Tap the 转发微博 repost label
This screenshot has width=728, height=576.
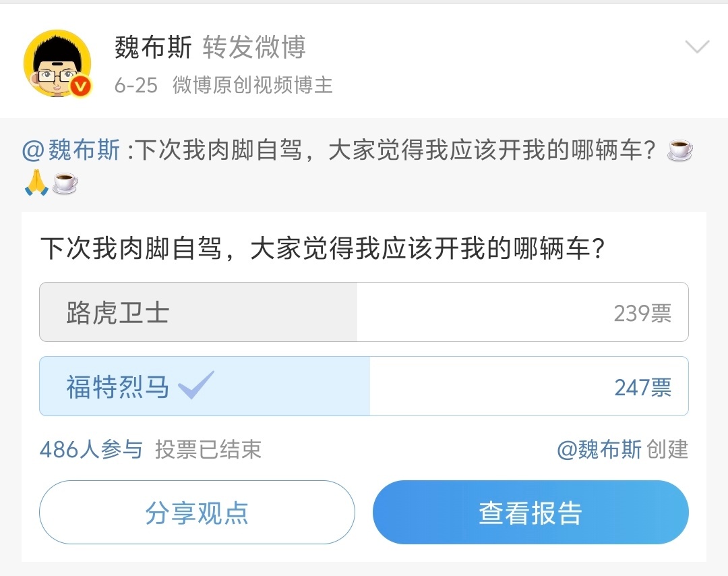tap(254, 47)
